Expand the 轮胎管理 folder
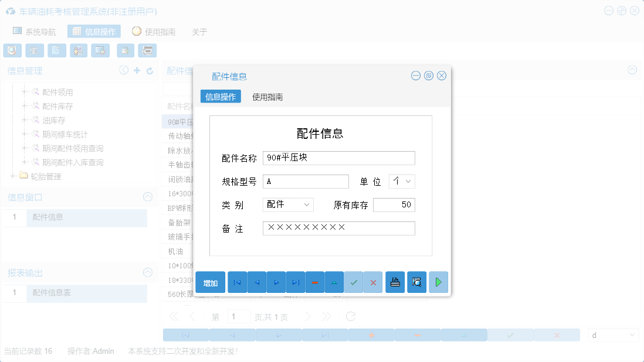 coord(13,176)
